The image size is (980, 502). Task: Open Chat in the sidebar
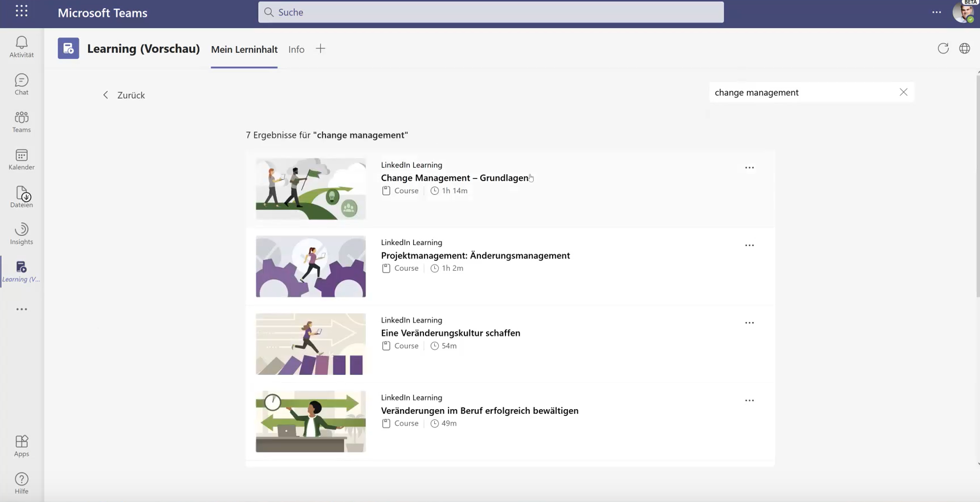(22, 84)
